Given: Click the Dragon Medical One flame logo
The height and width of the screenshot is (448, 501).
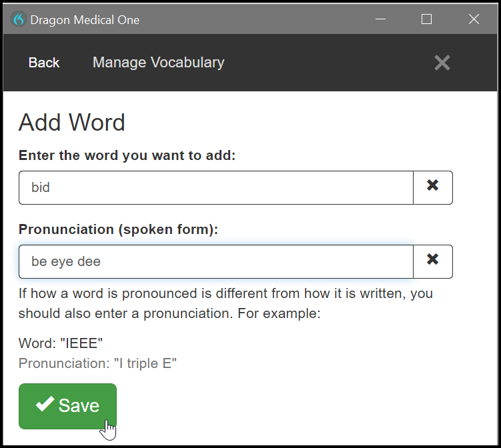Looking at the screenshot, I should (x=19, y=19).
